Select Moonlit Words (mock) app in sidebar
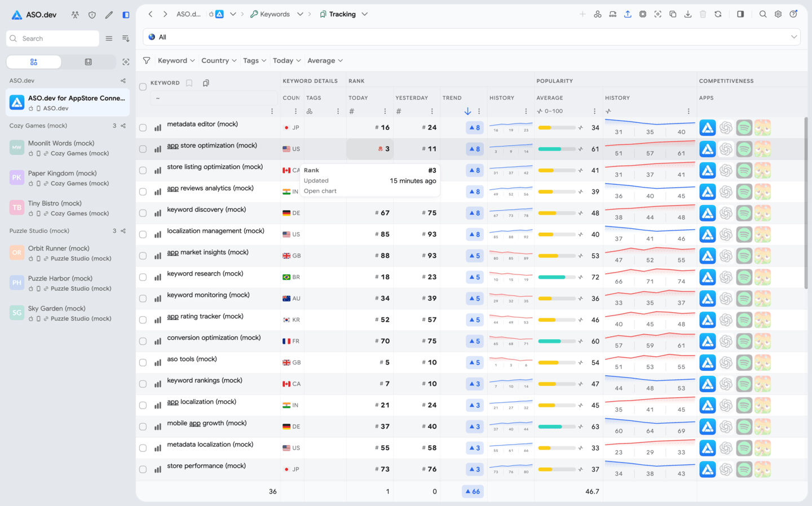Viewport: 812px width, 506px height. tap(68, 148)
